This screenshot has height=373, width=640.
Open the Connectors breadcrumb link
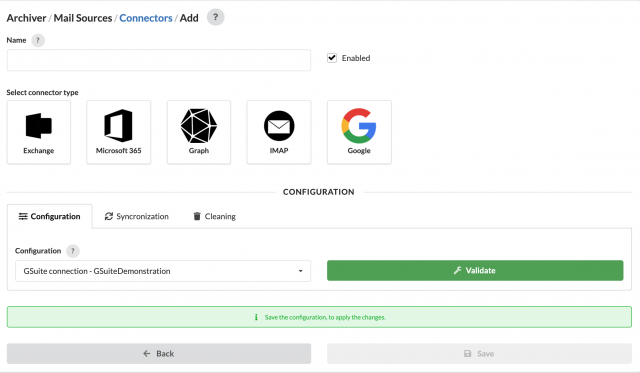pyautogui.click(x=146, y=18)
